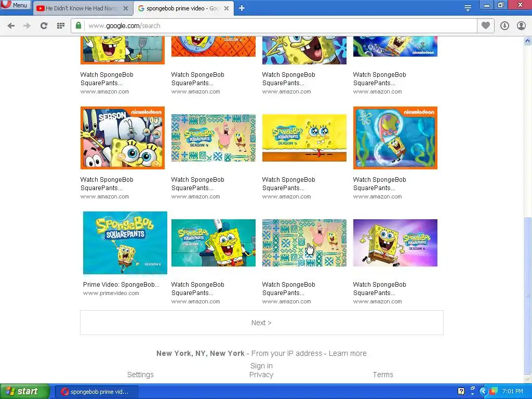Open www.primevideo.com source link
The width and height of the screenshot is (532, 399).
pyautogui.click(x=111, y=293)
